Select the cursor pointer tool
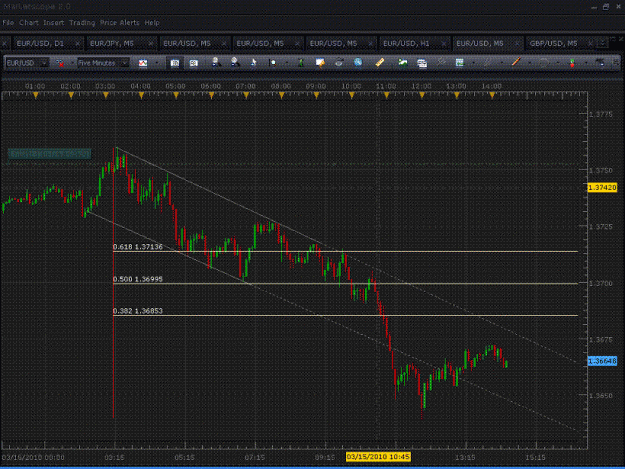625x469 pixels. (x=254, y=63)
